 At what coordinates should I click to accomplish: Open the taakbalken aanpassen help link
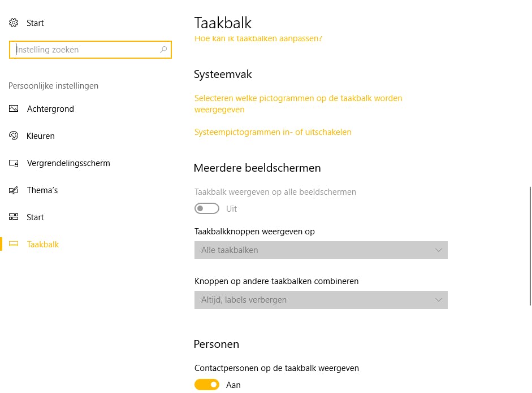(x=258, y=39)
